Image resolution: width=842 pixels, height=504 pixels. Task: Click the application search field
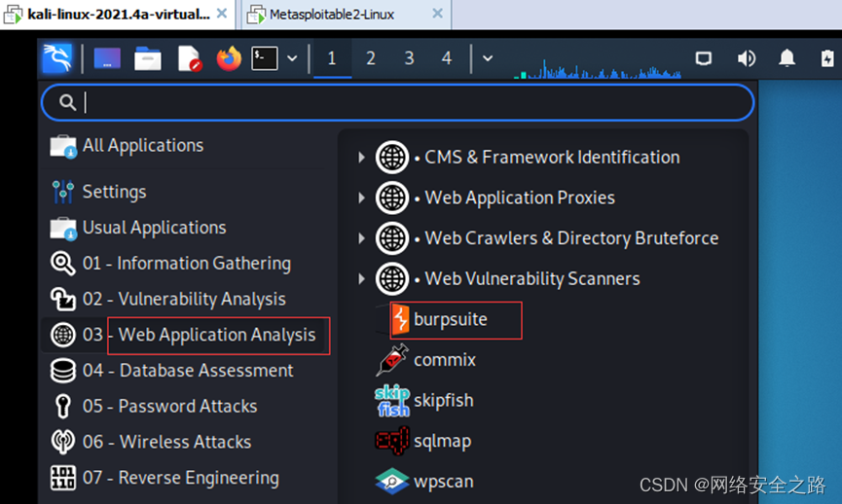(397, 102)
